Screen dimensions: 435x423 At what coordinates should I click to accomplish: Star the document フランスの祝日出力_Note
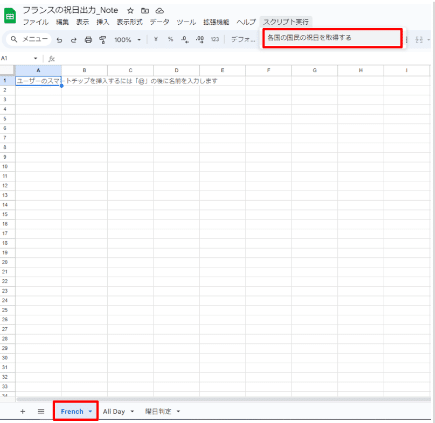tap(130, 11)
